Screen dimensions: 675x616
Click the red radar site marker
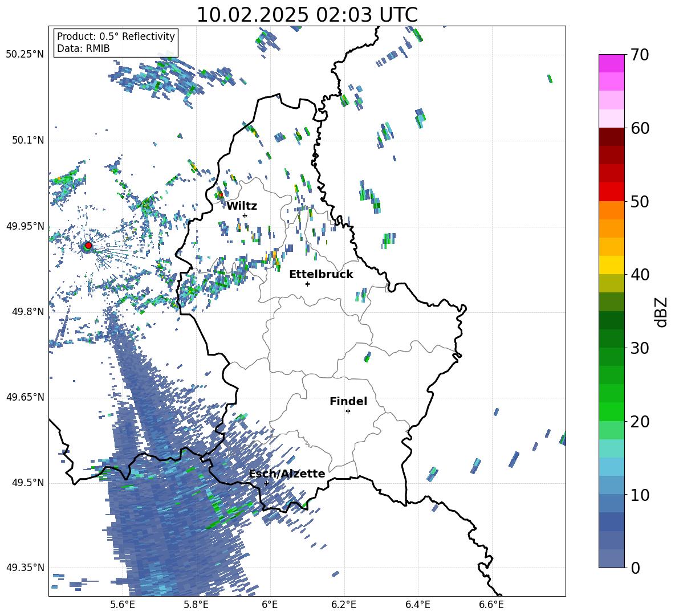[x=88, y=246]
